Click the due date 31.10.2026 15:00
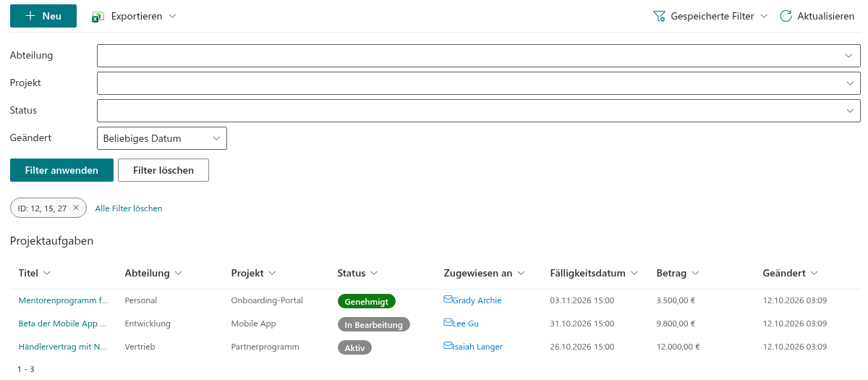The image size is (868, 380). click(x=582, y=324)
